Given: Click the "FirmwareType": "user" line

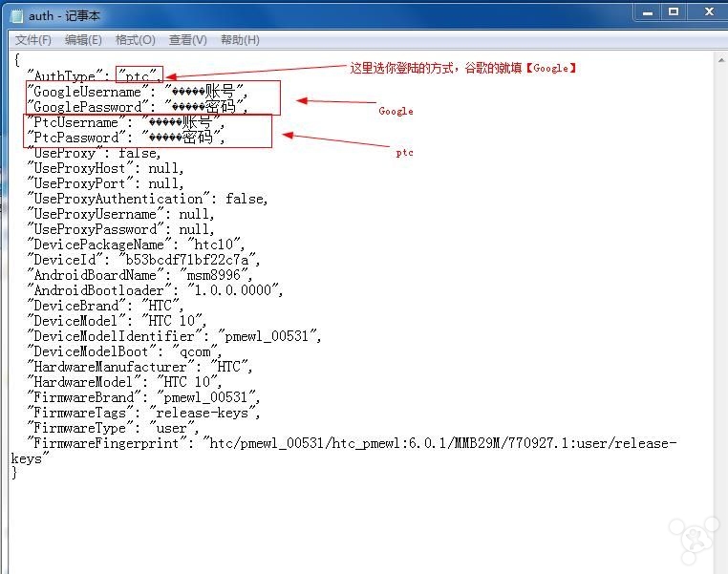Looking at the screenshot, I should (x=113, y=428).
